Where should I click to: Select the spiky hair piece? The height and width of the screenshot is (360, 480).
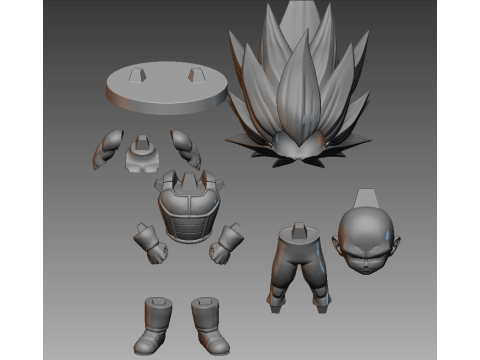click(298, 85)
